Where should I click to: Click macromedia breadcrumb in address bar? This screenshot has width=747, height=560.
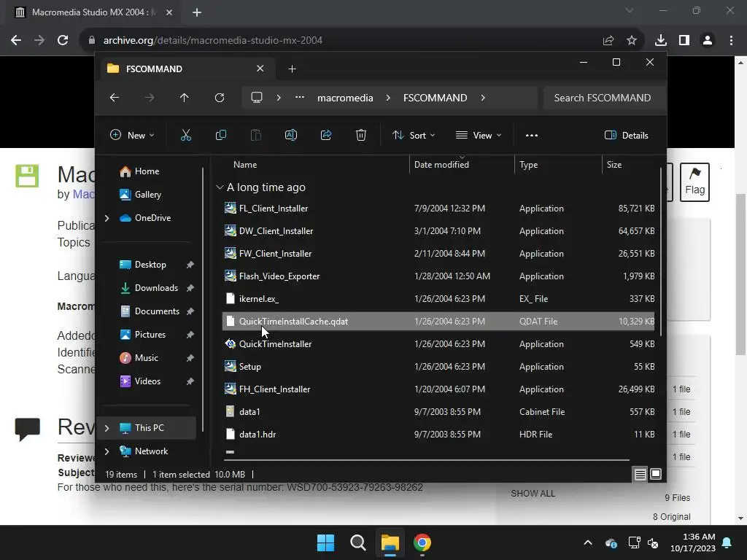point(345,98)
